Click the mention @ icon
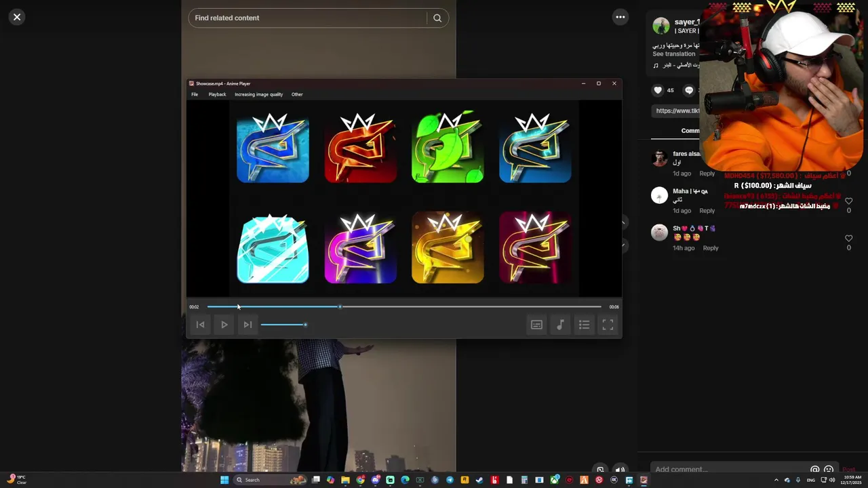This screenshot has width=868, height=488. pos(814,470)
